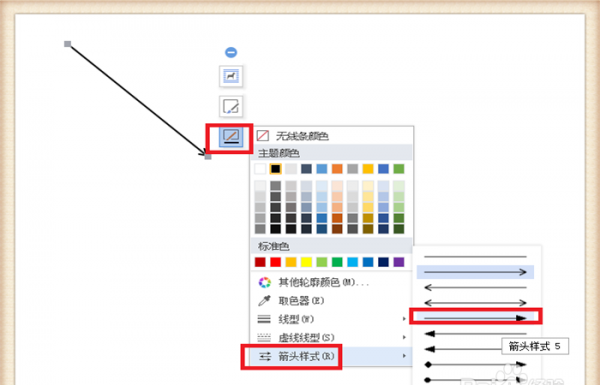Choose the double-headed open arrow style
Image resolution: width=600 pixels, height=385 pixels.
[475, 303]
